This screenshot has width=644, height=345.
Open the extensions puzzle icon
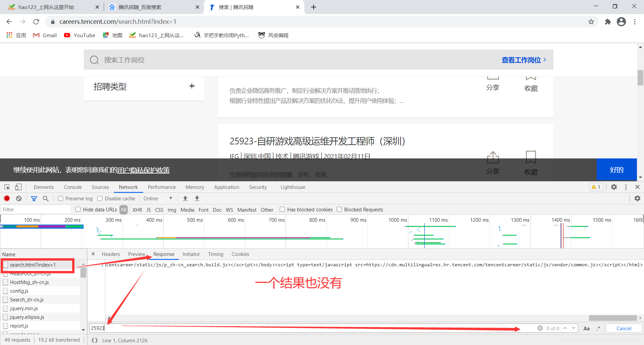pyautogui.click(x=608, y=22)
